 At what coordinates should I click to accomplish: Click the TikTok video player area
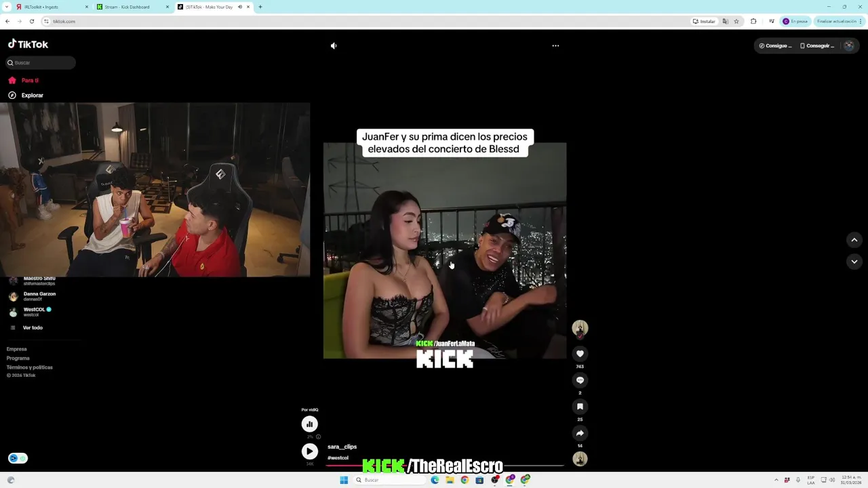click(x=445, y=250)
